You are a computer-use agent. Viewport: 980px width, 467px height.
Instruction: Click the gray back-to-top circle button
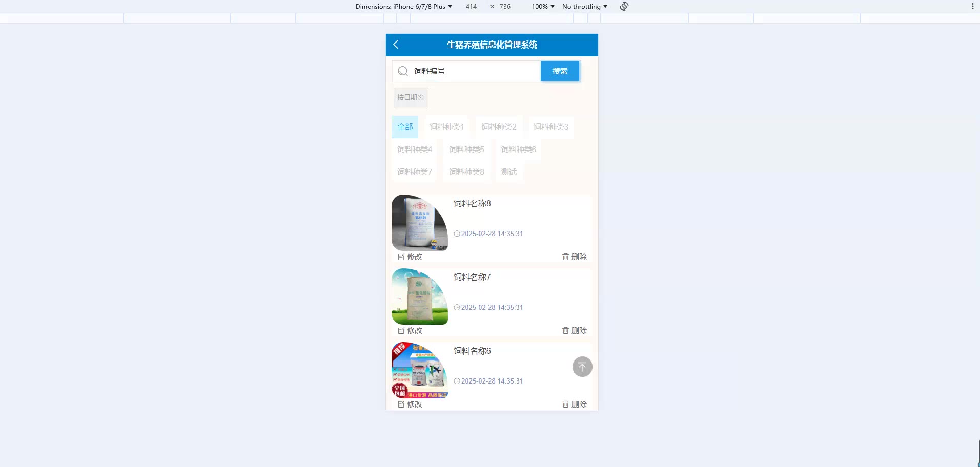click(x=582, y=367)
